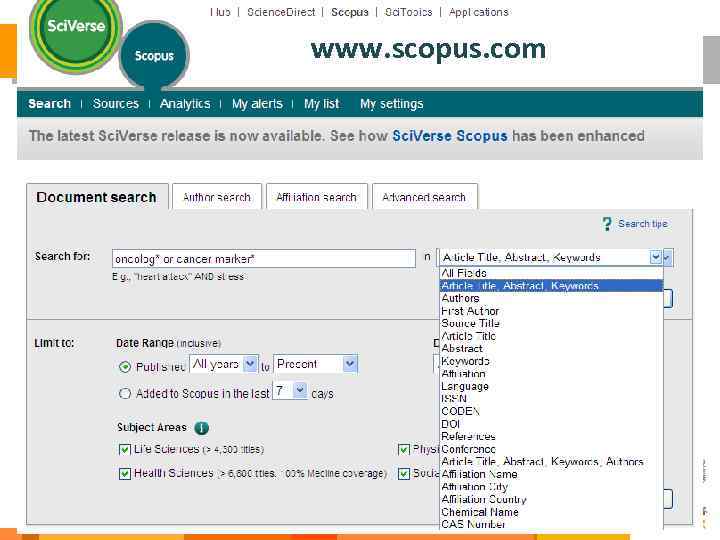
Task: Open the search field type dropdown
Action: [x=656, y=258]
